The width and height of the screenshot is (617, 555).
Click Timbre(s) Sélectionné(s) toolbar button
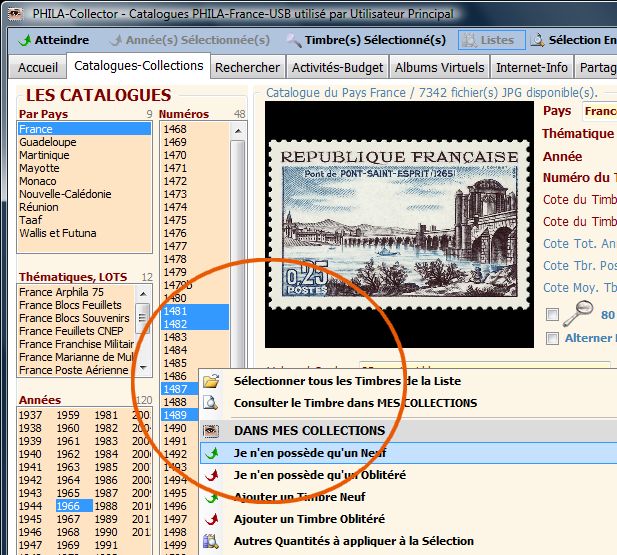(x=367, y=40)
